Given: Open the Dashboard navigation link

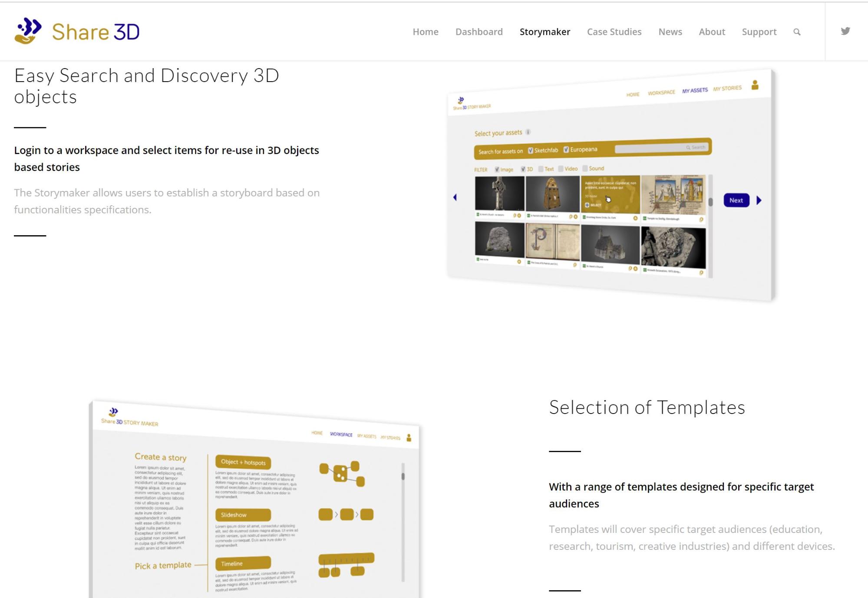Looking at the screenshot, I should click(479, 32).
